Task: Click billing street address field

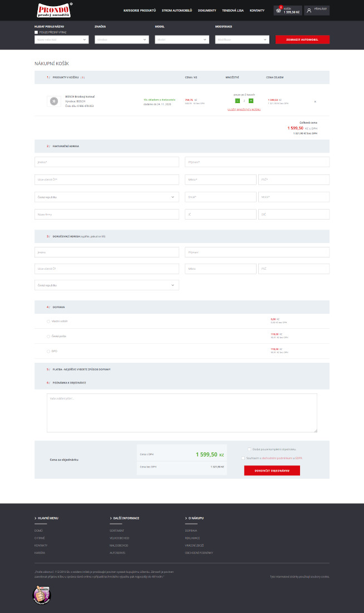Action: coord(107,179)
